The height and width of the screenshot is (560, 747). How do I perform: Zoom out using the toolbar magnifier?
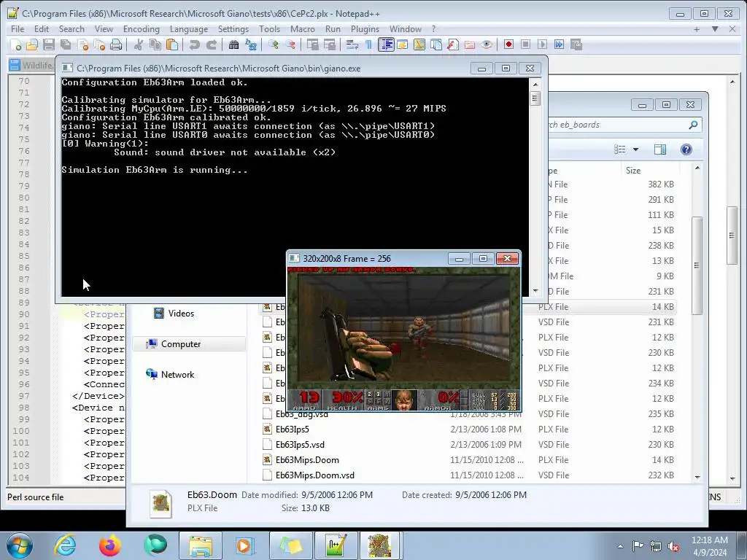pos(290,44)
